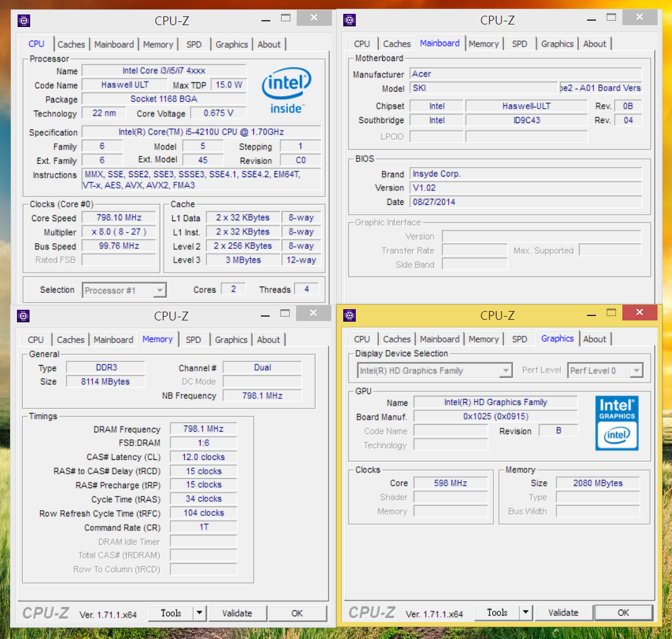This screenshot has width=672, height=639.
Task: Click the Core Speed value 798.10 MHz
Action: coord(119,217)
